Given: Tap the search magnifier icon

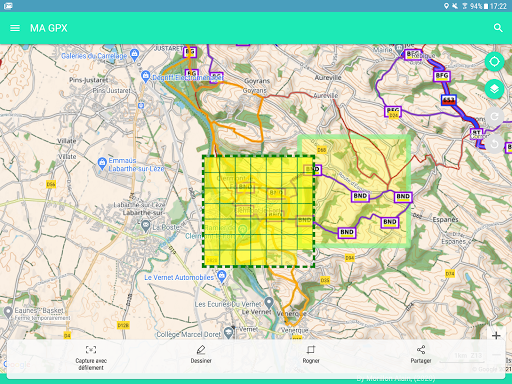Looking at the screenshot, I should [498, 28].
